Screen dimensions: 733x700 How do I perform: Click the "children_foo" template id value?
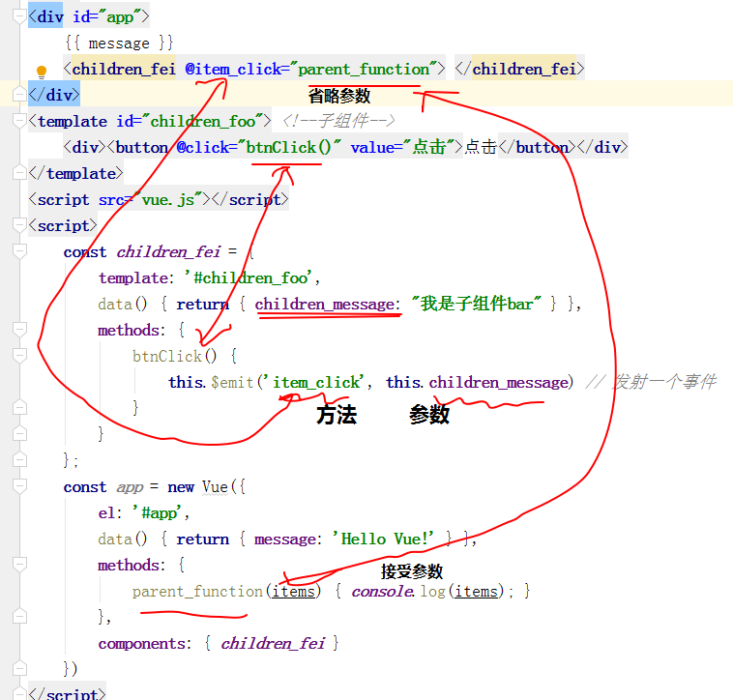[203, 122]
